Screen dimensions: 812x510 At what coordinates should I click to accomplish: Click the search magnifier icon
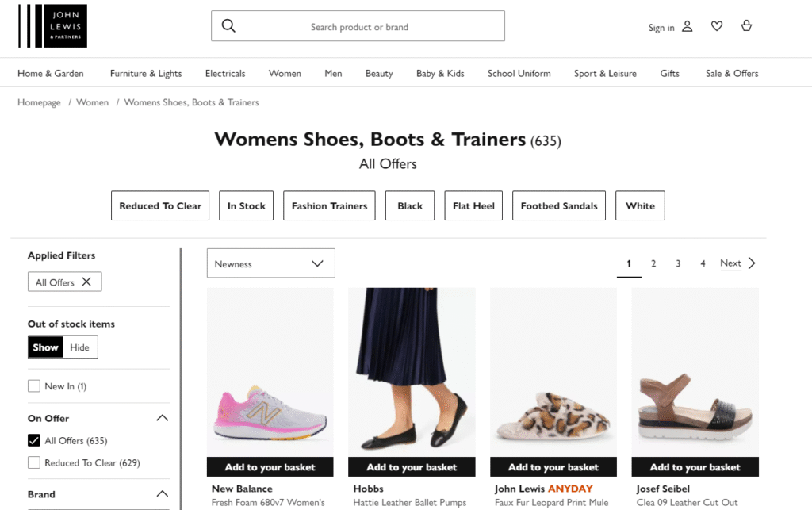(x=228, y=26)
